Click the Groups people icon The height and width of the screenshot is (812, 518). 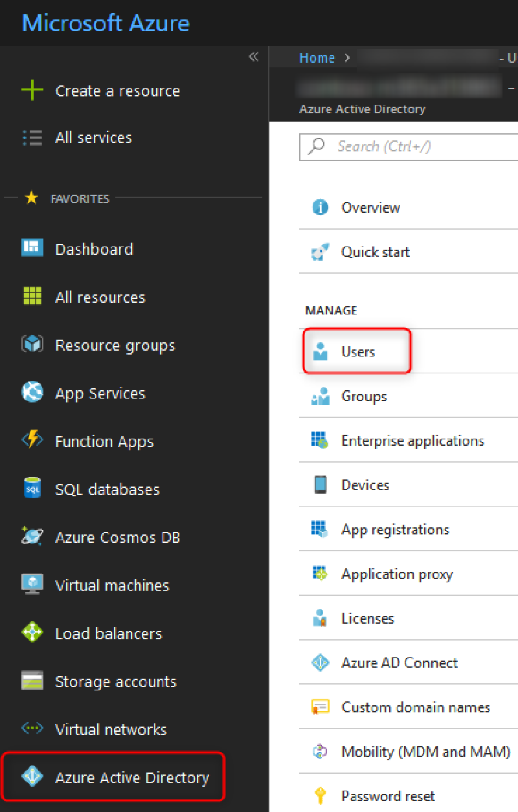point(320,396)
